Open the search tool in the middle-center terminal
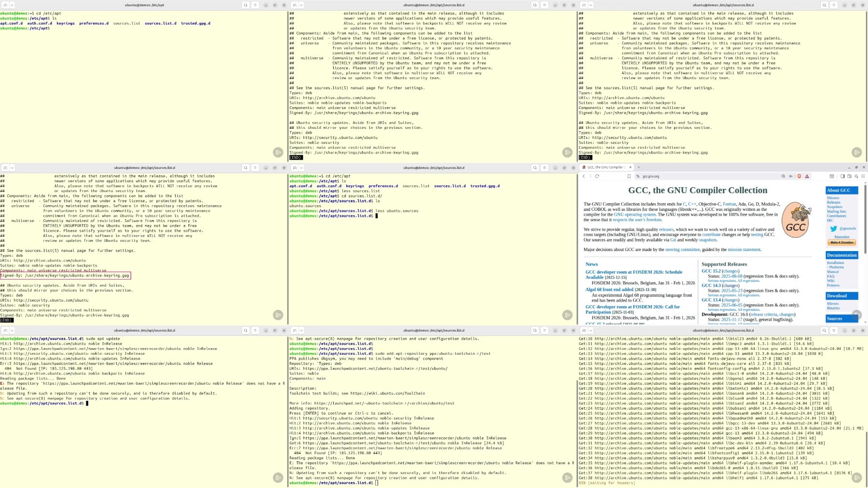The width and height of the screenshot is (868, 488). (x=535, y=167)
